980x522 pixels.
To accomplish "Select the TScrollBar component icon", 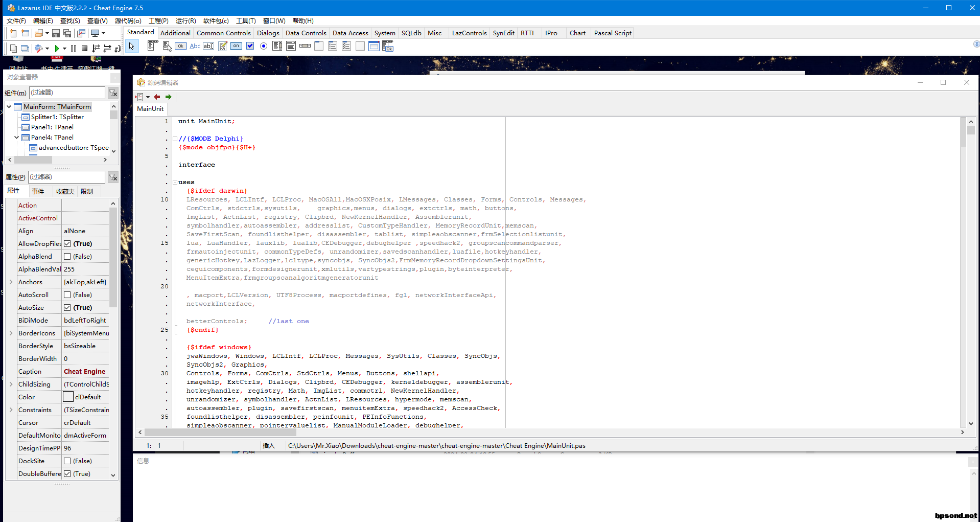I will click(x=305, y=46).
